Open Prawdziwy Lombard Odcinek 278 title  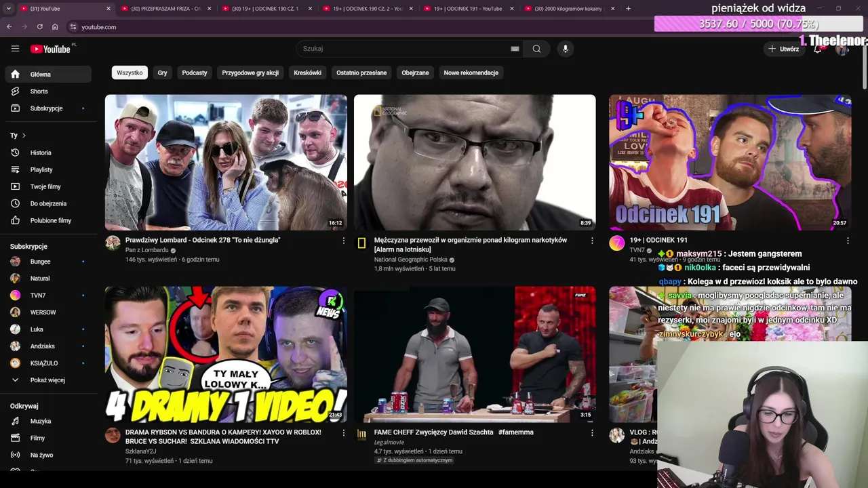pyautogui.click(x=203, y=240)
